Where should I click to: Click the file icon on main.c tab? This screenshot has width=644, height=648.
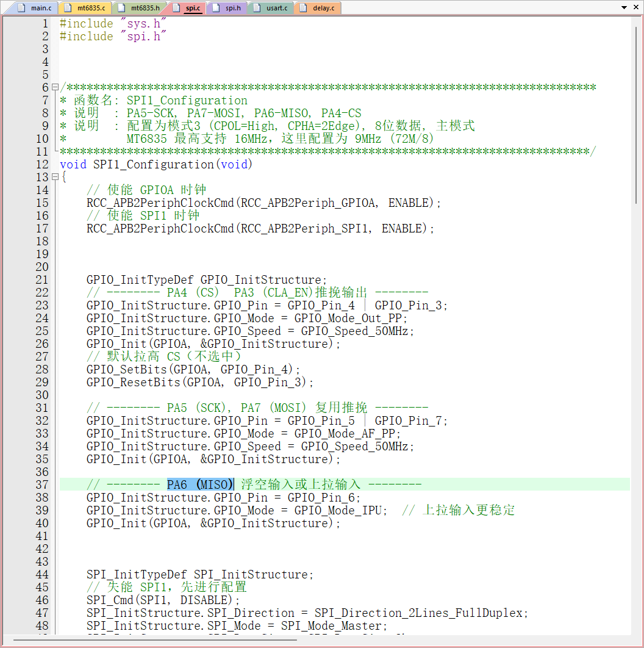[21, 8]
